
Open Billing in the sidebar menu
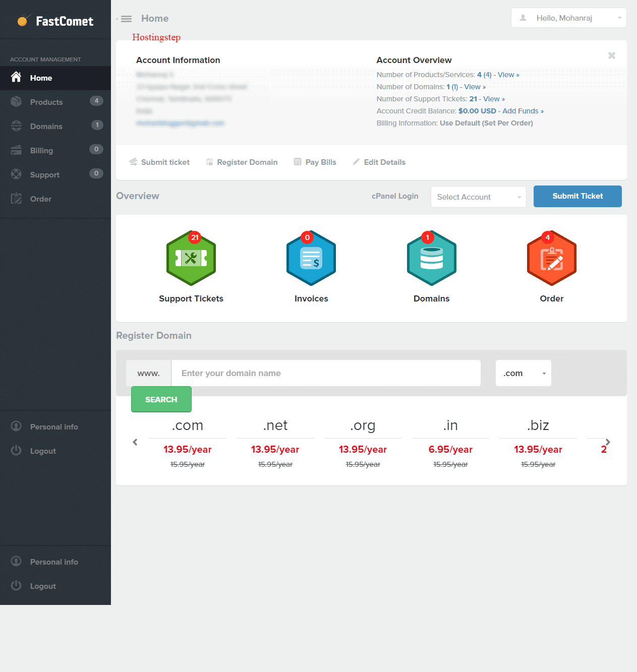point(55,150)
